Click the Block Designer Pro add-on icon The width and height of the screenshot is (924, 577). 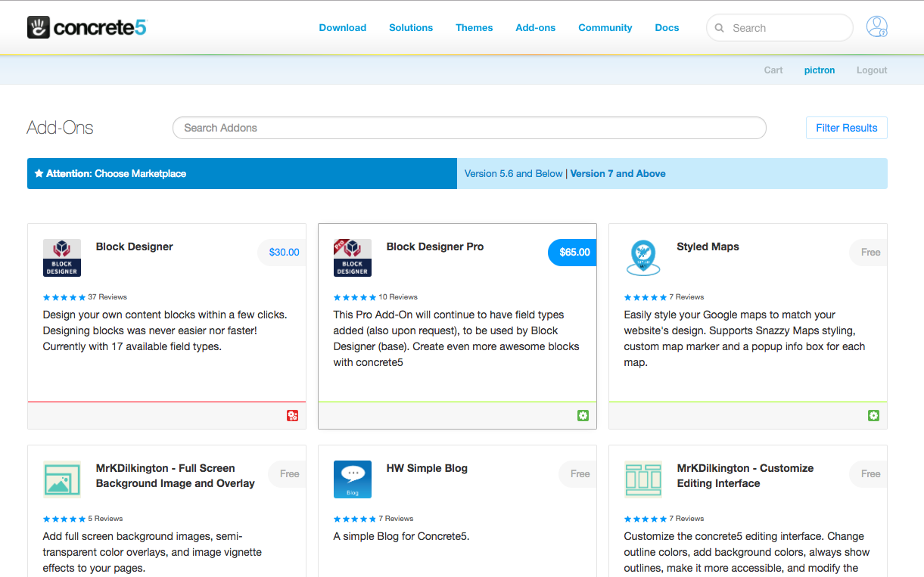click(x=353, y=258)
